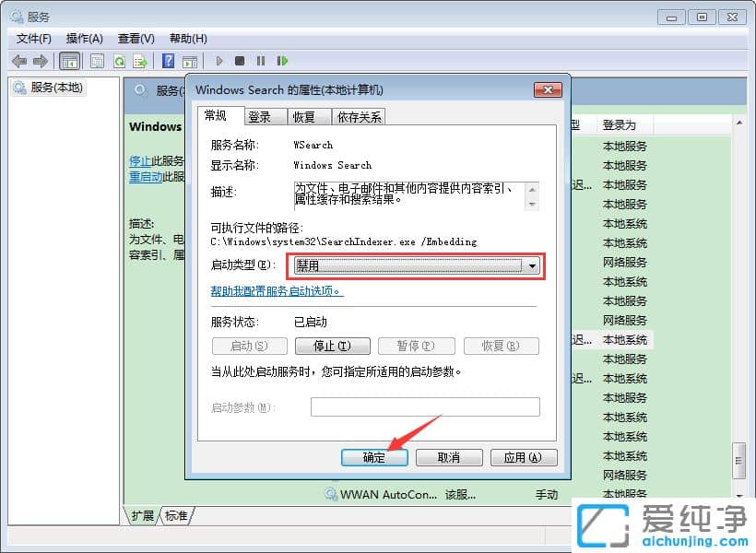The image size is (756, 553).
Task: Open the 启动类型 dropdown showing 禁用
Action: click(x=417, y=265)
